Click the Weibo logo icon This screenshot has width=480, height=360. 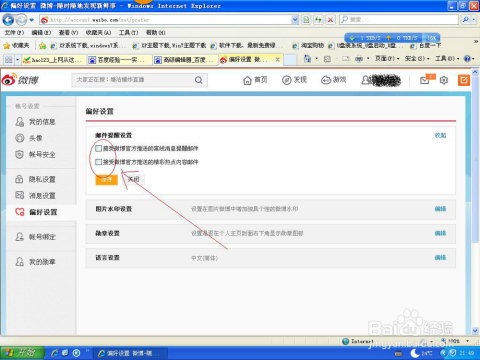coord(9,80)
